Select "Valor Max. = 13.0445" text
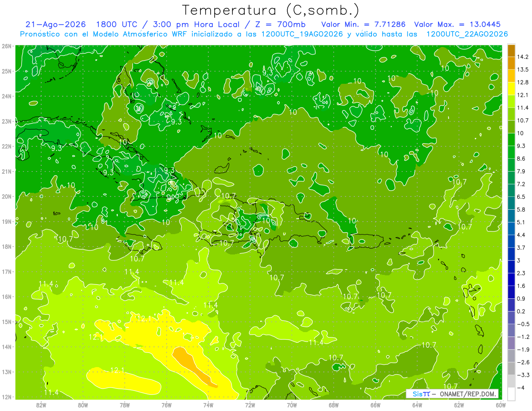This screenshot has height=411, width=532. [x=458, y=24]
